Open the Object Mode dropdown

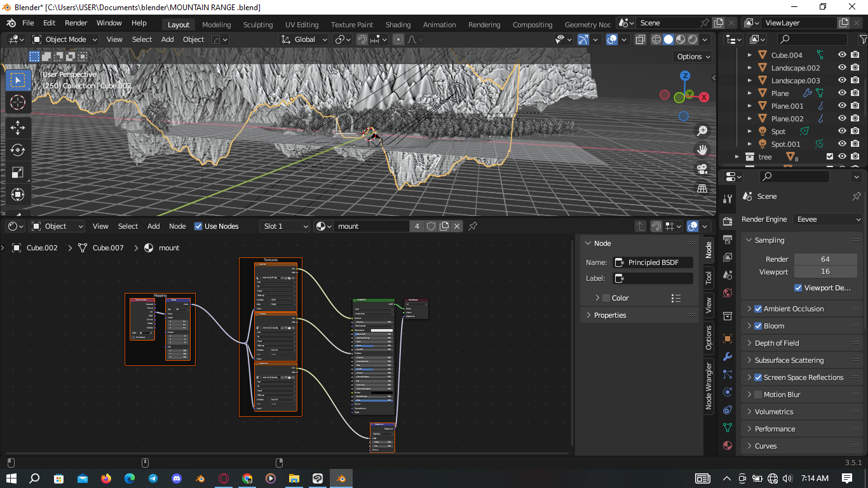click(65, 39)
